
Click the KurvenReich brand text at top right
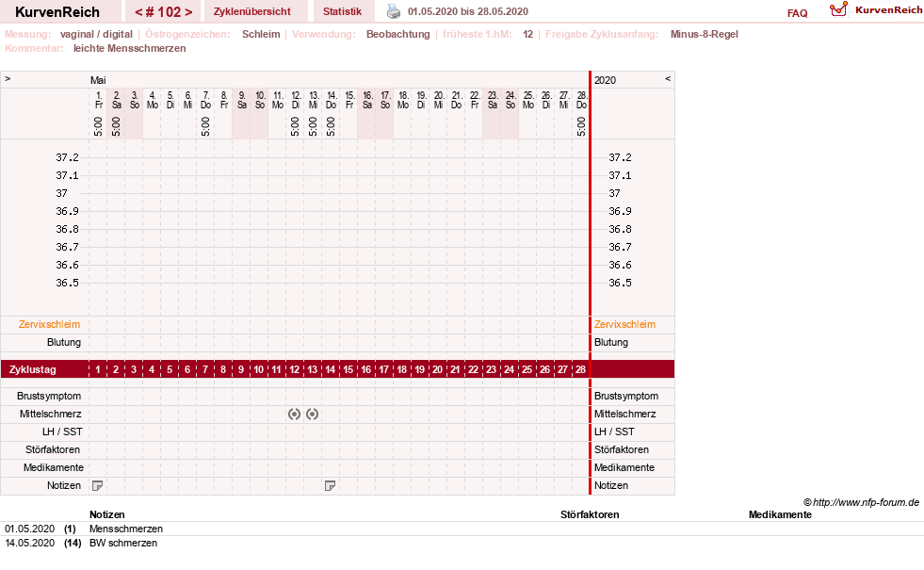tap(888, 10)
